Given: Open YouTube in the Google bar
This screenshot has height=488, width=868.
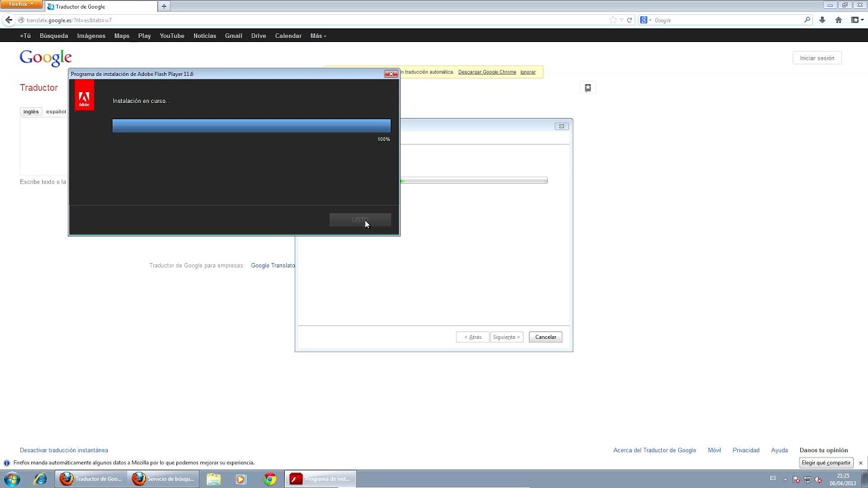Looking at the screenshot, I should [172, 36].
